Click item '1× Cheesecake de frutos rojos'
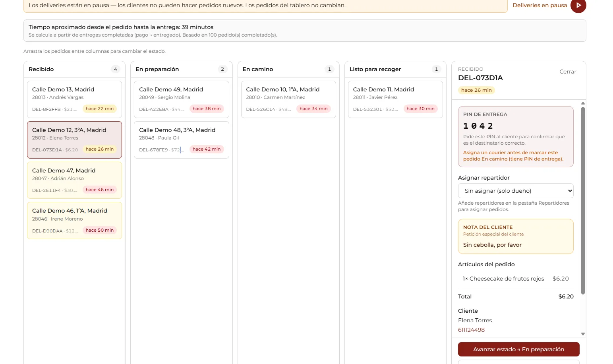Image resolution: width=613 pixels, height=364 pixels. [x=503, y=279]
